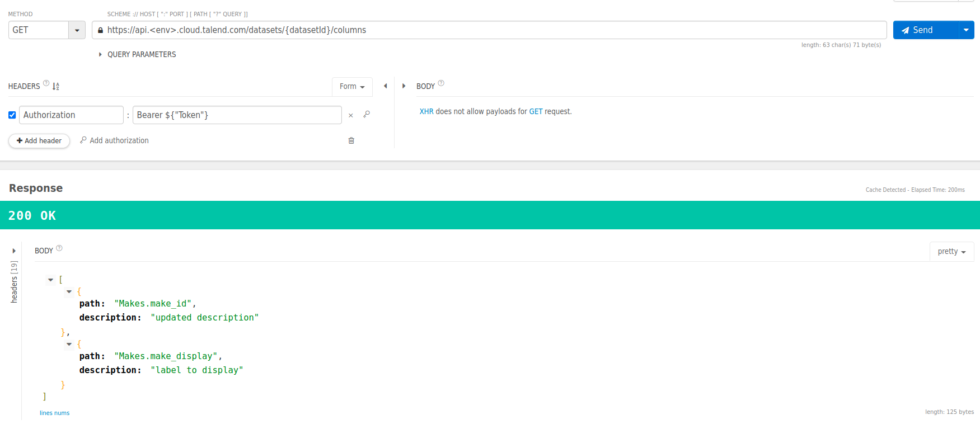This screenshot has height=424, width=980.
Task: Click the 200 OK status bar
Action: 490,215
